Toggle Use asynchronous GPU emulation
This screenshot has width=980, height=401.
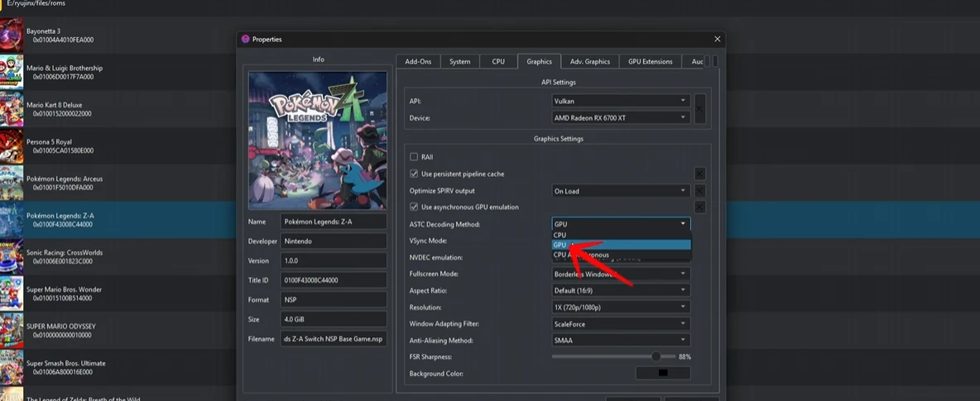point(414,207)
